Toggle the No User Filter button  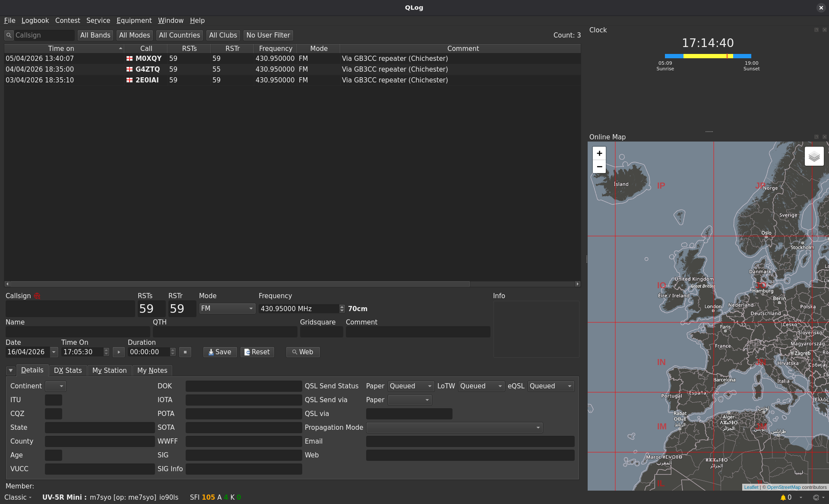click(x=268, y=35)
